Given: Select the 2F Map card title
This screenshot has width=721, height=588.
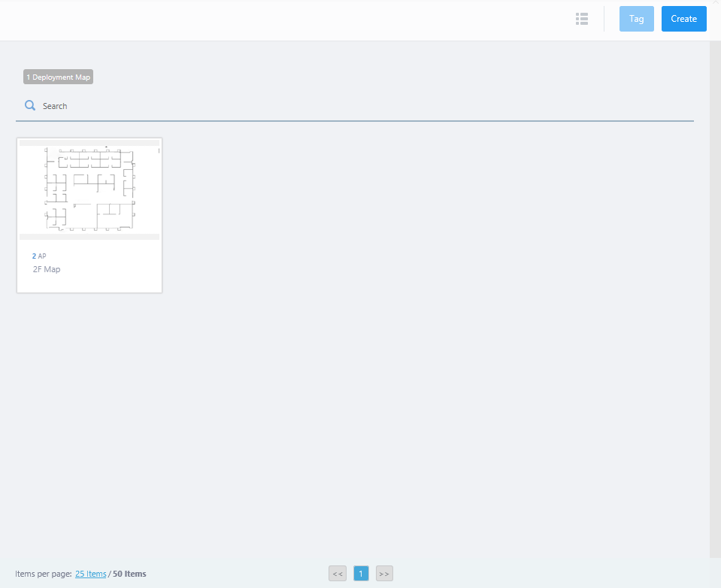Looking at the screenshot, I should click(47, 269).
